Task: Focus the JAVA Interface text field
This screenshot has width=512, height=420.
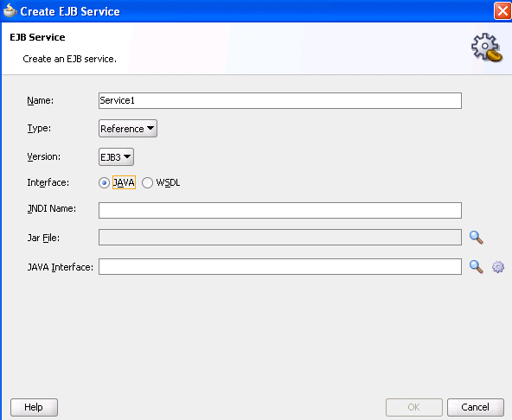Action: pyautogui.click(x=280, y=267)
